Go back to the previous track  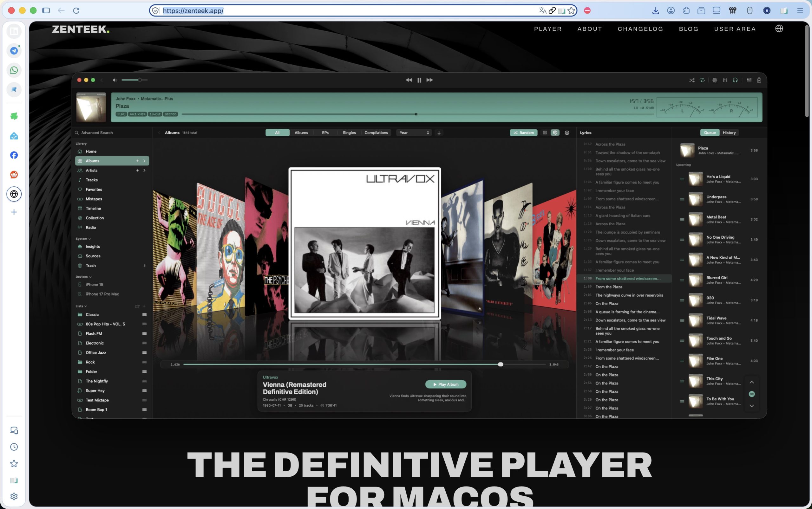[409, 80]
